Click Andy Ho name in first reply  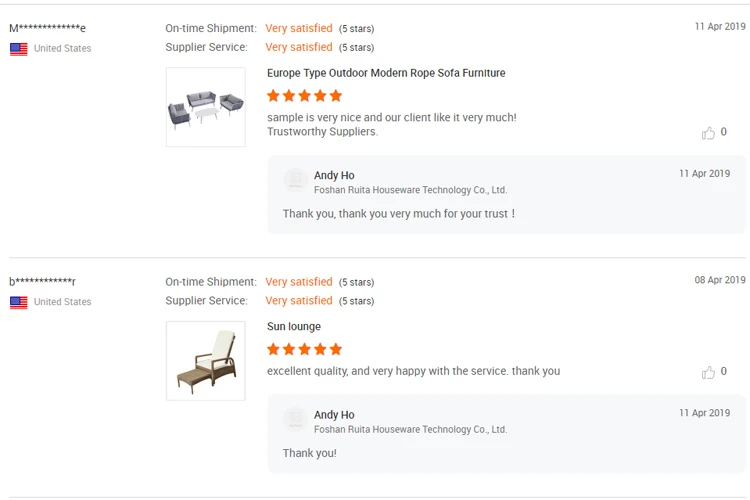click(x=334, y=175)
